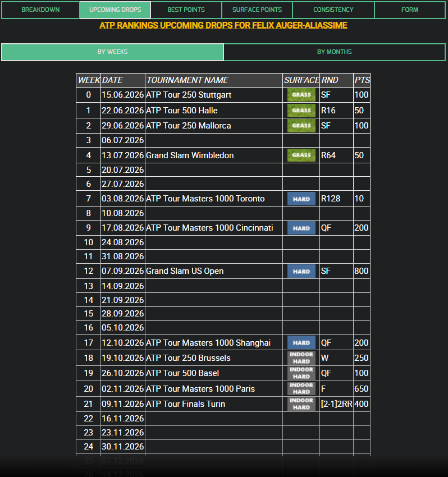
Task: Select ATP Tour 500 Basel
Action: click(182, 373)
